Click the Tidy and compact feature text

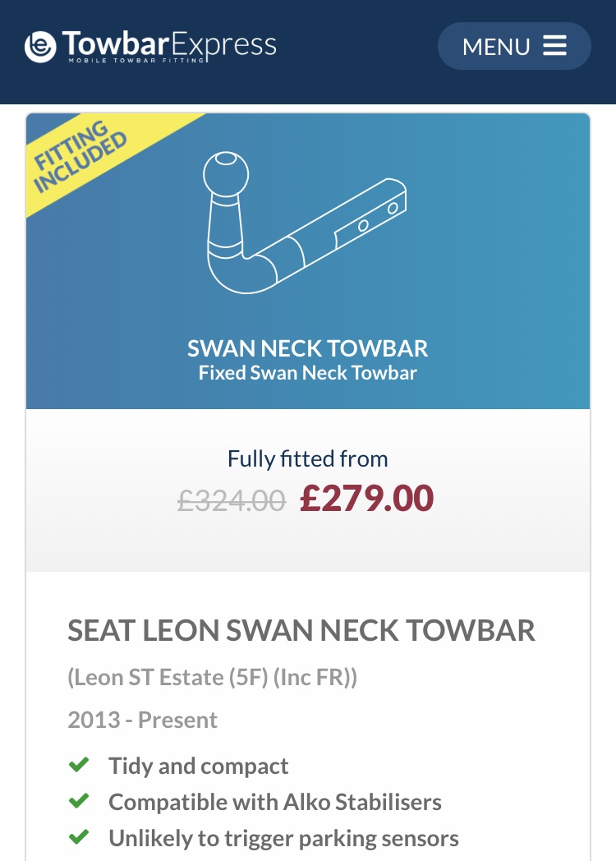198,767
